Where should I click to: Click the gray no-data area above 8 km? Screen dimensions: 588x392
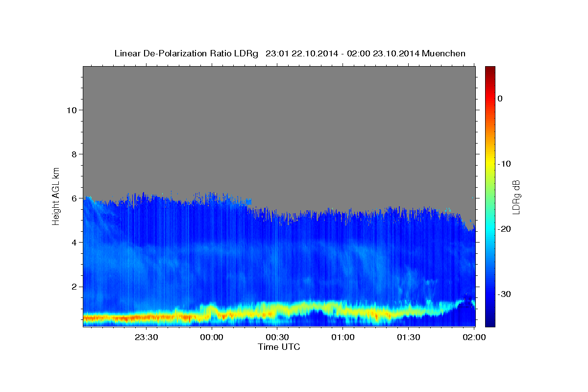tap(279, 110)
